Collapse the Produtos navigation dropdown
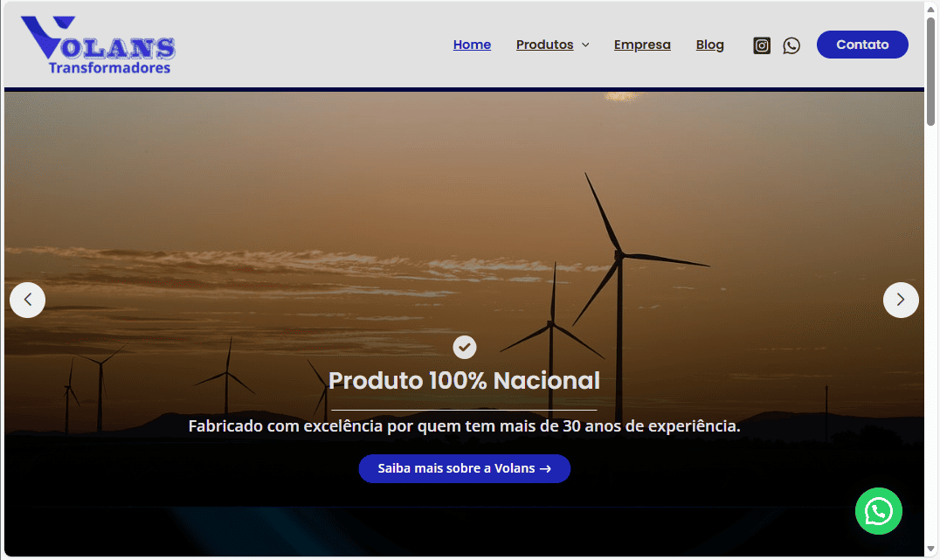This screenshot has width=940, height=560. [x=585, y=45]
